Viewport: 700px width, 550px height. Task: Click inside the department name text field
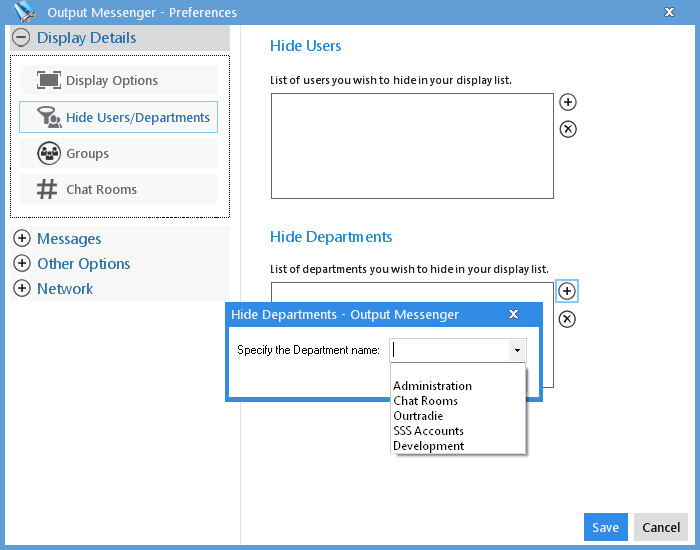[450, 350]
